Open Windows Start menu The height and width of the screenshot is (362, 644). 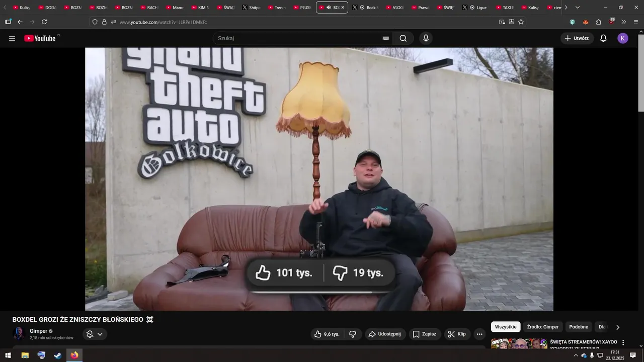(8, 355)
